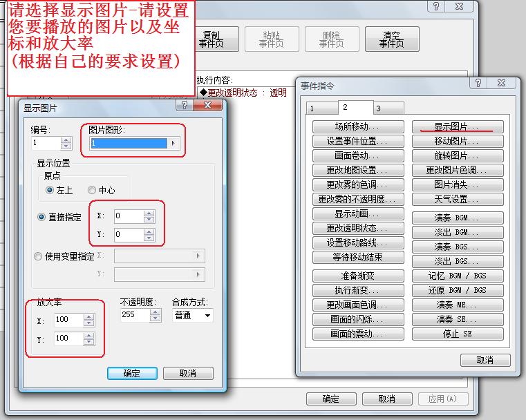The width and height of the screenshot is (526, 420).
Task: Select the 中心 origin radio button
Action: [92, 190]
